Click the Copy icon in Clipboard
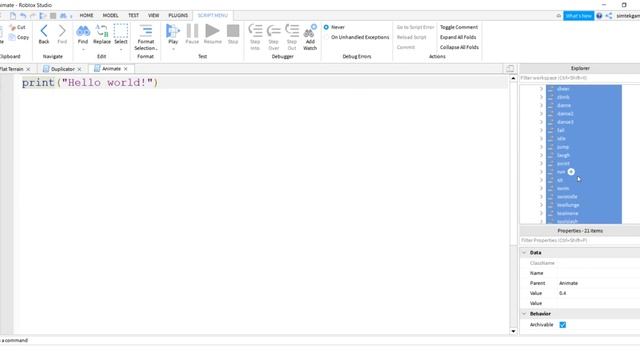 12,37
